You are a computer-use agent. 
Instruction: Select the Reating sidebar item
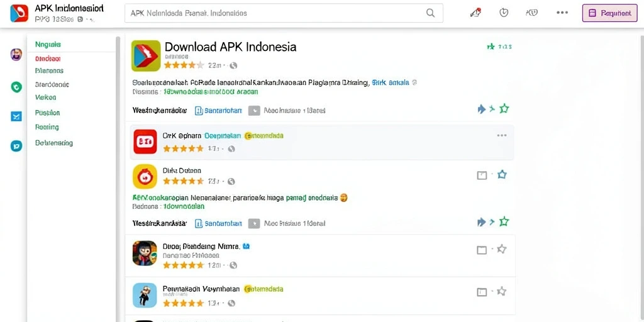[47, 127]
